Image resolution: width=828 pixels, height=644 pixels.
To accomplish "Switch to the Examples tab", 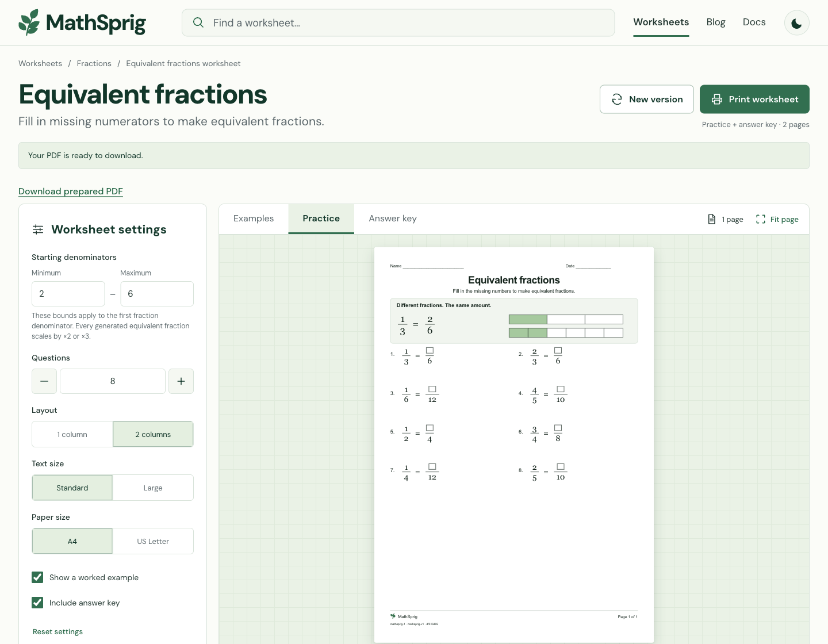I will (254, 218).
